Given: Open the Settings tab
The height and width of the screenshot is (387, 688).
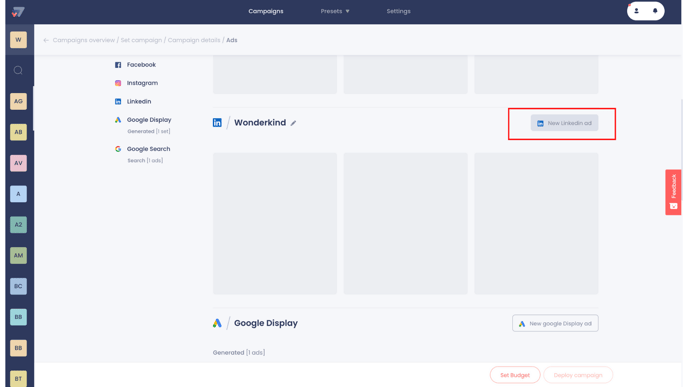Looking at the screenshot, I should (x=398, y=11).
